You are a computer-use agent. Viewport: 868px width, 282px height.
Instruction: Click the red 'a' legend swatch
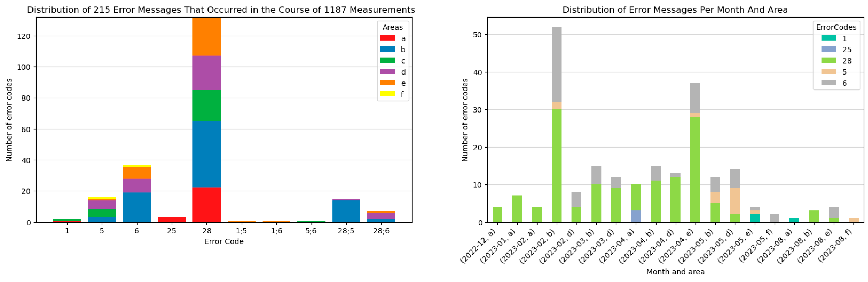click(387, 38)
